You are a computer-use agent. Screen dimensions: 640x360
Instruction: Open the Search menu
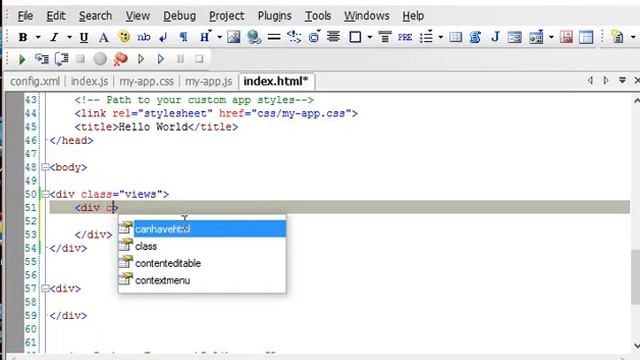click(x=95, y=16)
